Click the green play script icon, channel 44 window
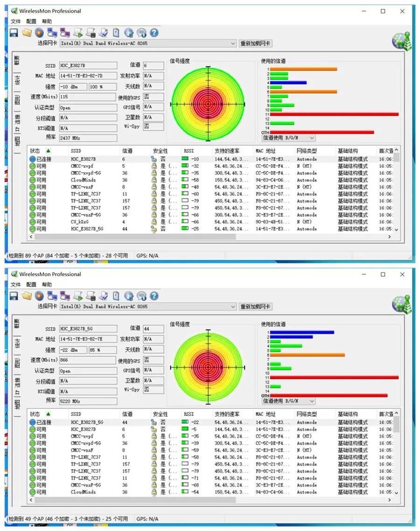 click(77, 296)
